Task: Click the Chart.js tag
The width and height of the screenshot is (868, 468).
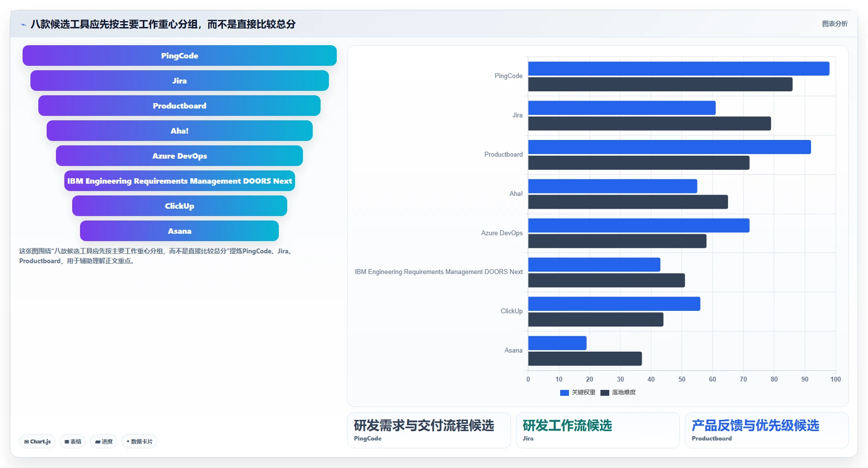Action: pos(37,441)
